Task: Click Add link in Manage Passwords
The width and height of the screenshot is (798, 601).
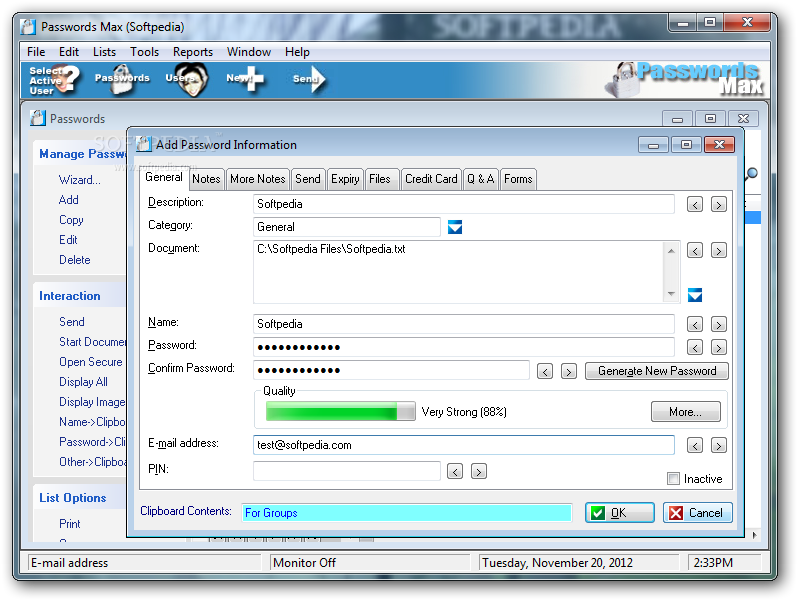Action: 69,199
